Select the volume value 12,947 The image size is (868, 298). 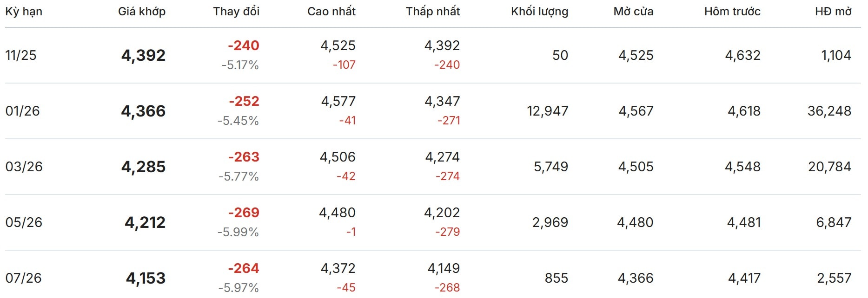(x=547, y=111)
